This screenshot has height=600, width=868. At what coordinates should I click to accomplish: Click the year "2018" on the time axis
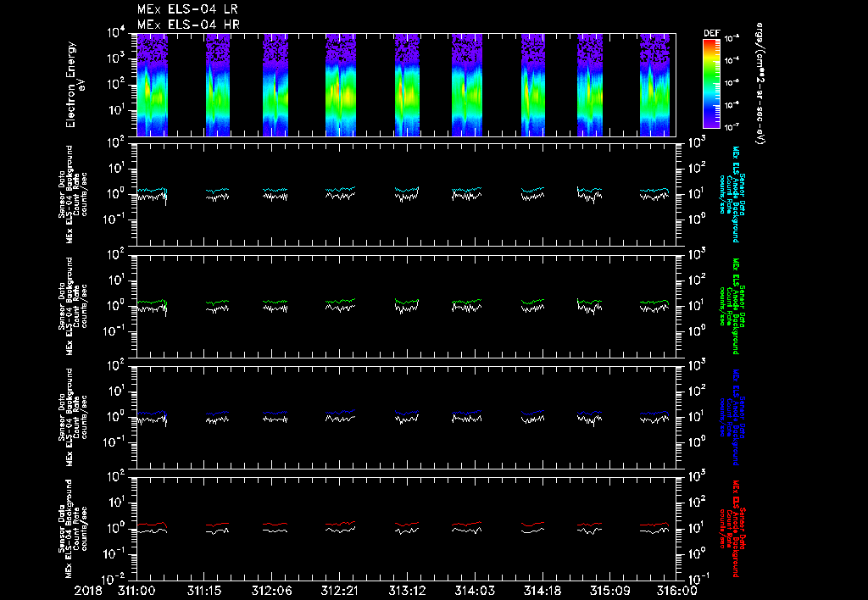pos(88,592)
